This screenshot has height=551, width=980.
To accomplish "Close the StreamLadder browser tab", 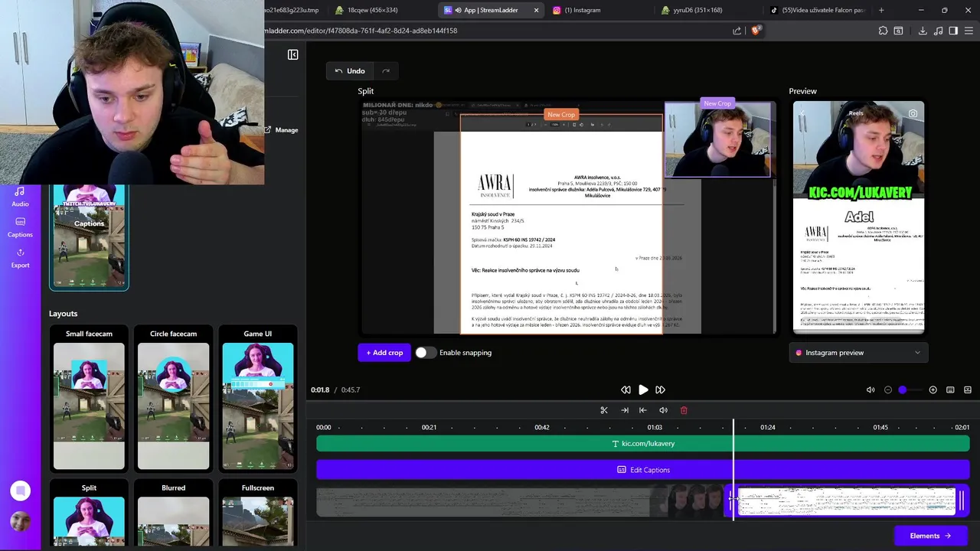I will (536, 10).
